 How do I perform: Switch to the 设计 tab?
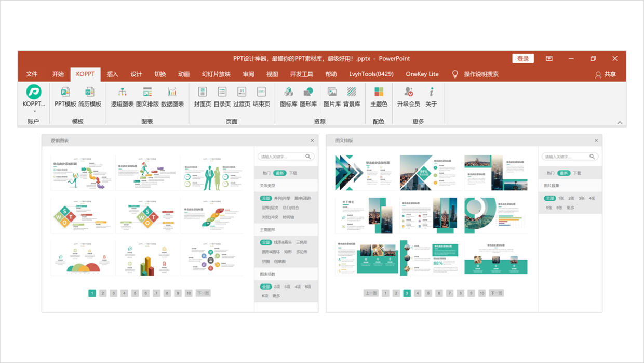(x=136, y=74)
